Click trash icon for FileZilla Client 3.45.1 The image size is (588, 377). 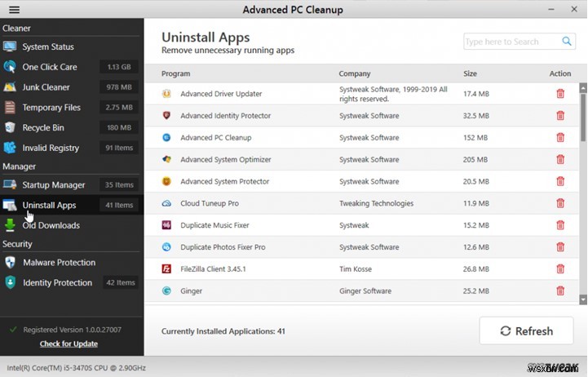tap(560, 269)
